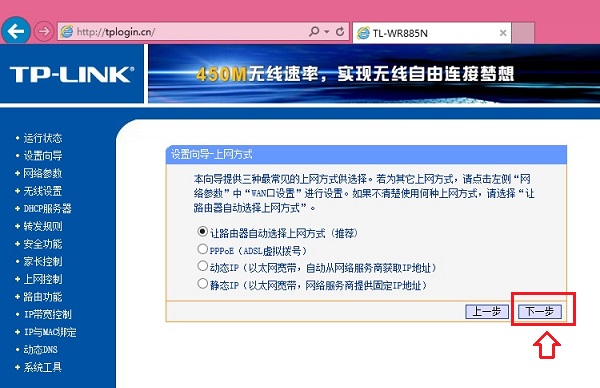Expand 转发规则 menu
Viewport: 600px width, 388px height.
(42, 226)
